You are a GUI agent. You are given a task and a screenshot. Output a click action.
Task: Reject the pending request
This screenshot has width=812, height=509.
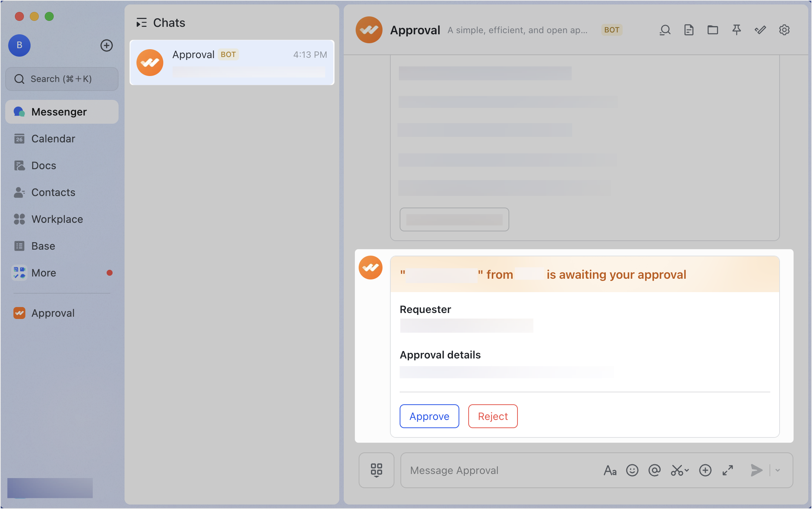tap(492, 416)
